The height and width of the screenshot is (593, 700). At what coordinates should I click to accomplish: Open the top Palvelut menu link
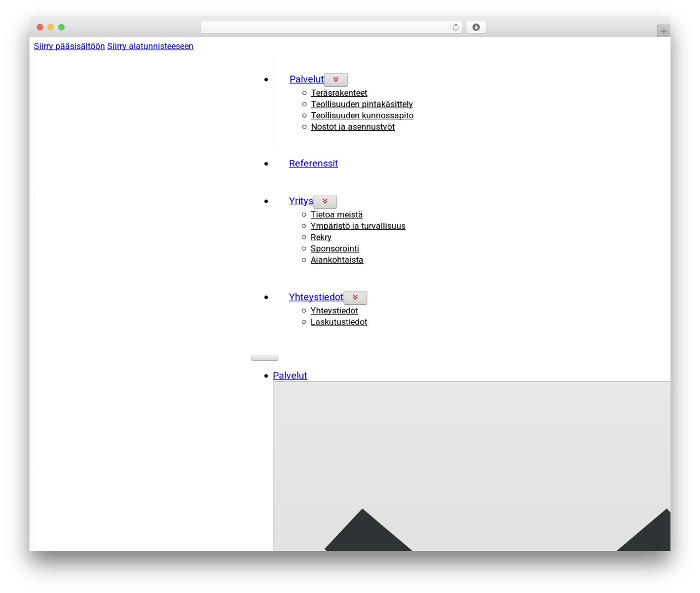click(x=307, y=79)
